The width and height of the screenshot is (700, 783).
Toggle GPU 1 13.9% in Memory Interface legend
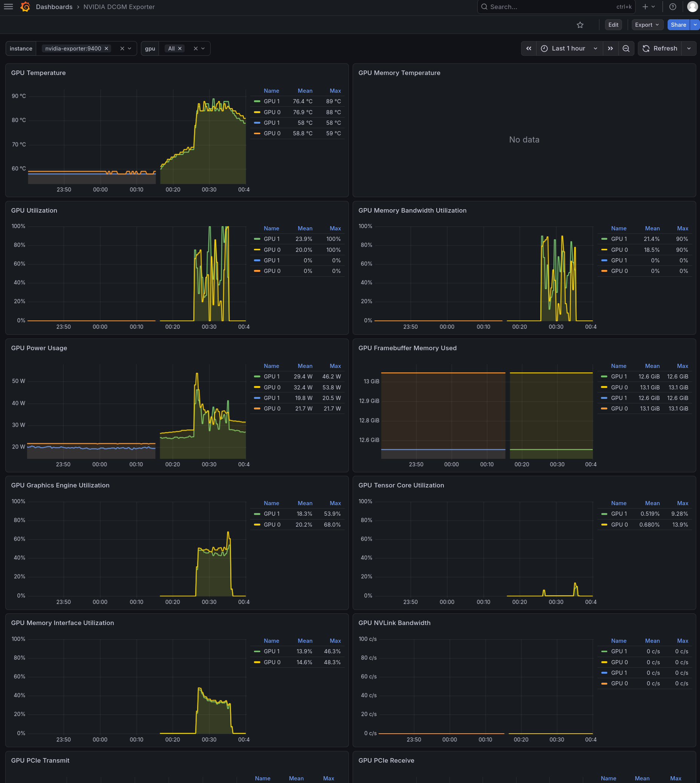coord(272,651)
